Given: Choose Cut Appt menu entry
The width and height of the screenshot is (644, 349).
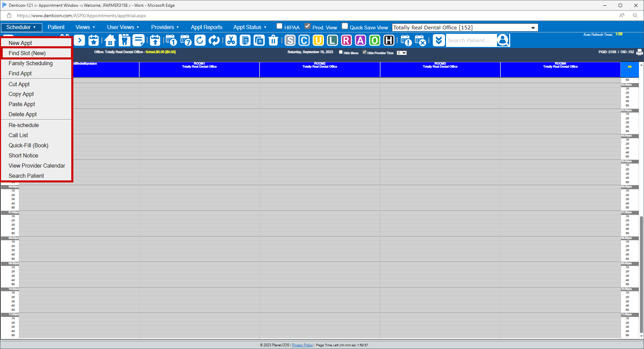Looking at the screenshot, I should 36,84.
